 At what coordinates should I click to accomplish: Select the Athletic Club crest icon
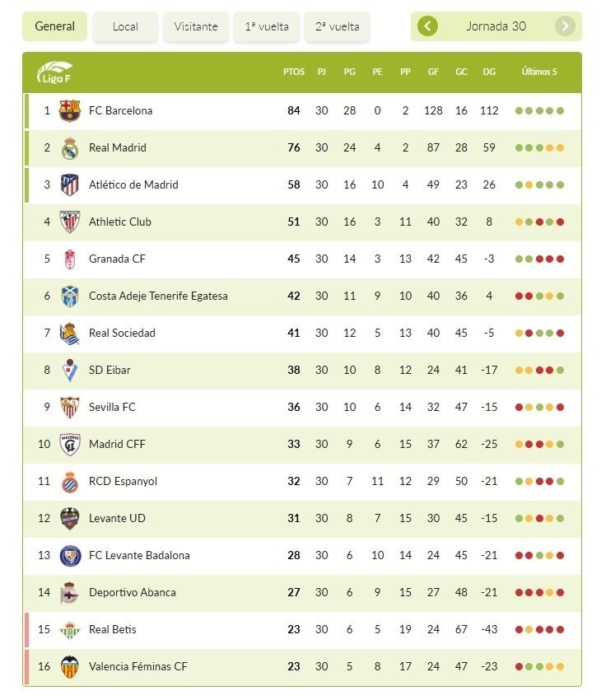[x=70, y=222]
